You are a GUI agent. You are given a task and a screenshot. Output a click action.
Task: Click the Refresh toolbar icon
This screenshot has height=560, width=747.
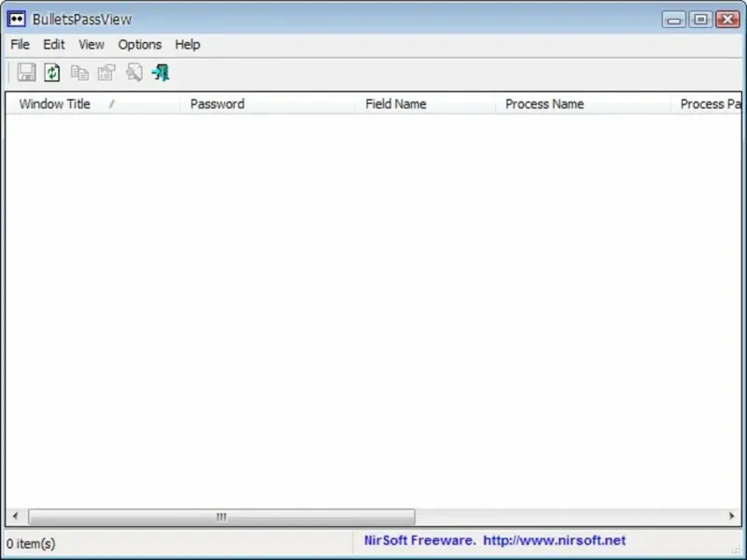coord(52,73)
